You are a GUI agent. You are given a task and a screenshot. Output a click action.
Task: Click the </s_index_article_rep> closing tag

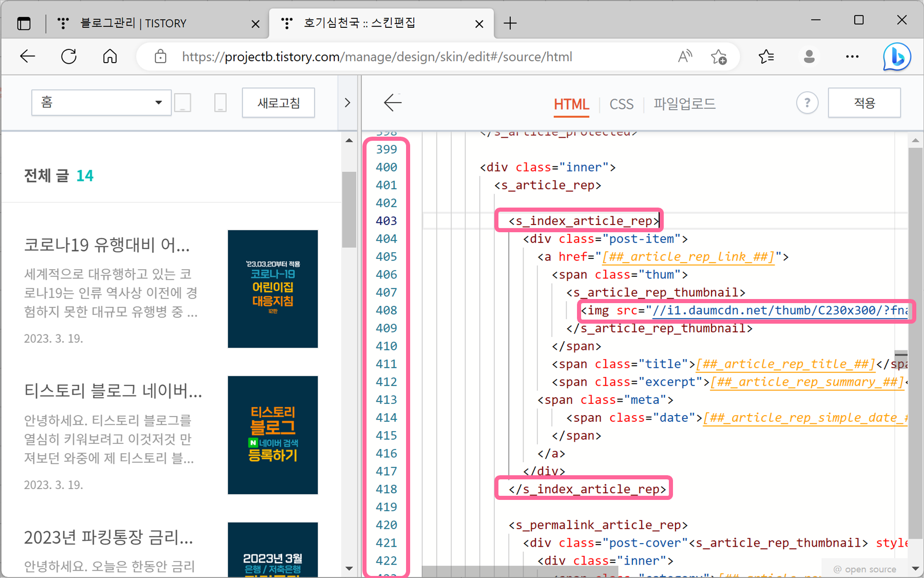587,489
